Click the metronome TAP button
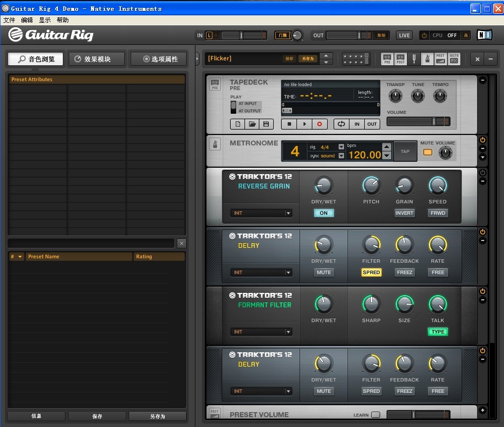Screen dimensions: 504x427 tap(405, 151)
